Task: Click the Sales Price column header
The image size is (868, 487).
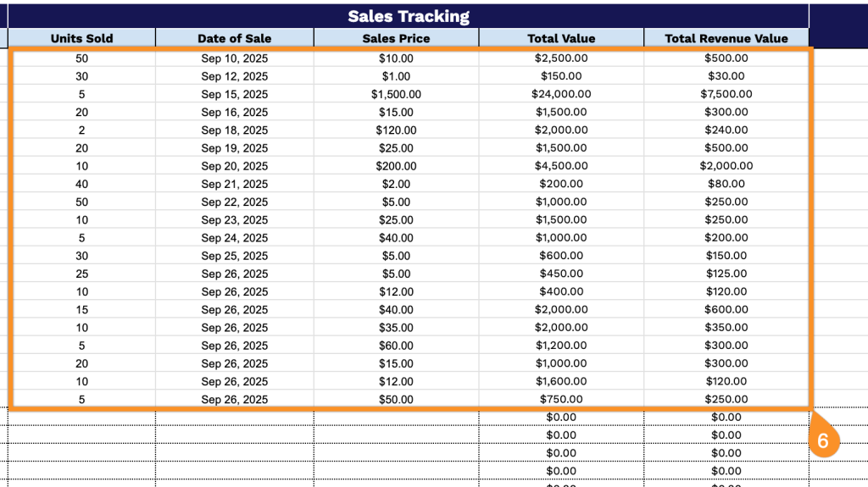Action: pyautogui.click(x=396, y=38)
